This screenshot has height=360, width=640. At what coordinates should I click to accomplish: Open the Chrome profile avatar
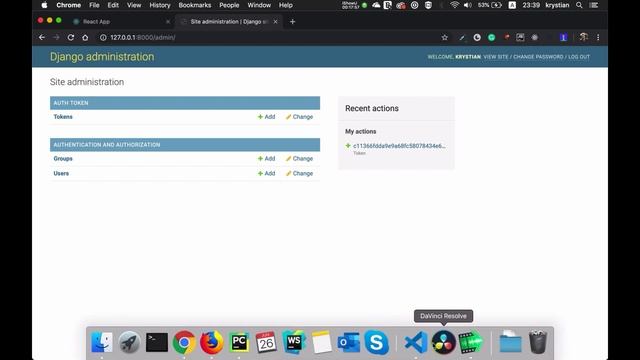(583, 37)
